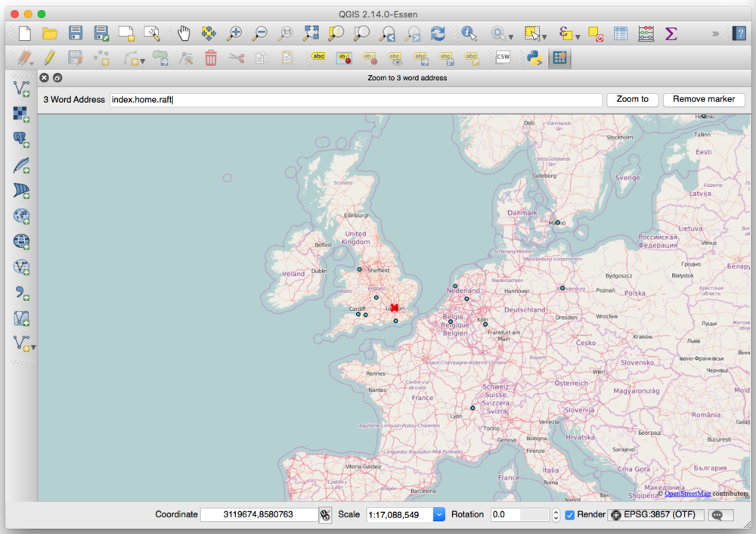Open the Composer Manager tool
The width and height of the screenshot is (756, 534).
(152, 33)
